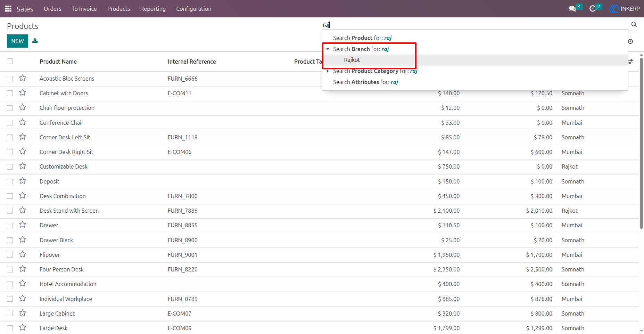
Task: Star the Desk Combination product
Action: (x=23, y=196)
